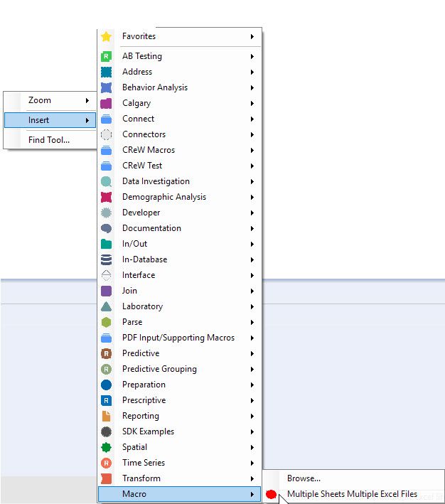The width and height of the screenshot is (445, 504).
Task: Open the Parse category
Action: tap(179, 322)
